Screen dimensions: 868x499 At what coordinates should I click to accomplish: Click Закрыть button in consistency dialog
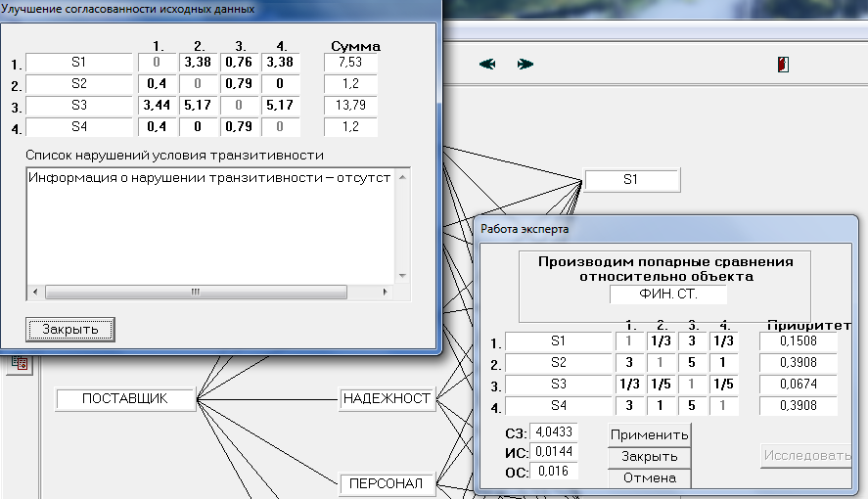[x=70, y=330]
